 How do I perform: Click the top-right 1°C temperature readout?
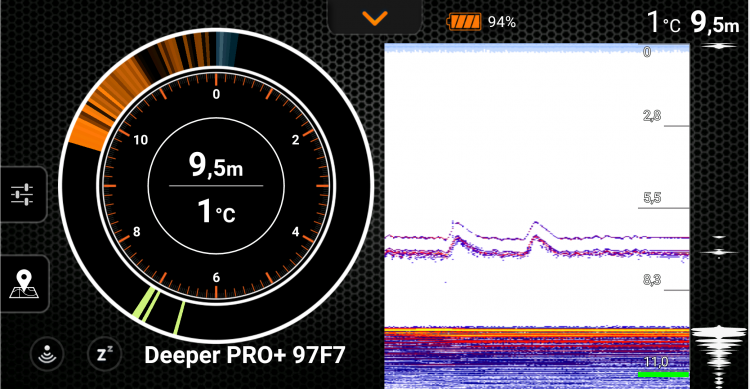point(663,22)
